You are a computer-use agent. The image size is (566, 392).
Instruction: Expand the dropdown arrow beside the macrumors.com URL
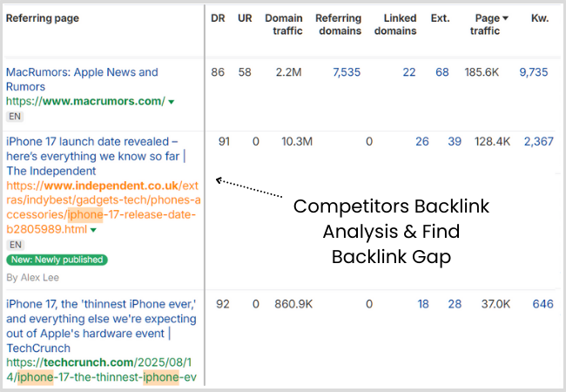172,102
